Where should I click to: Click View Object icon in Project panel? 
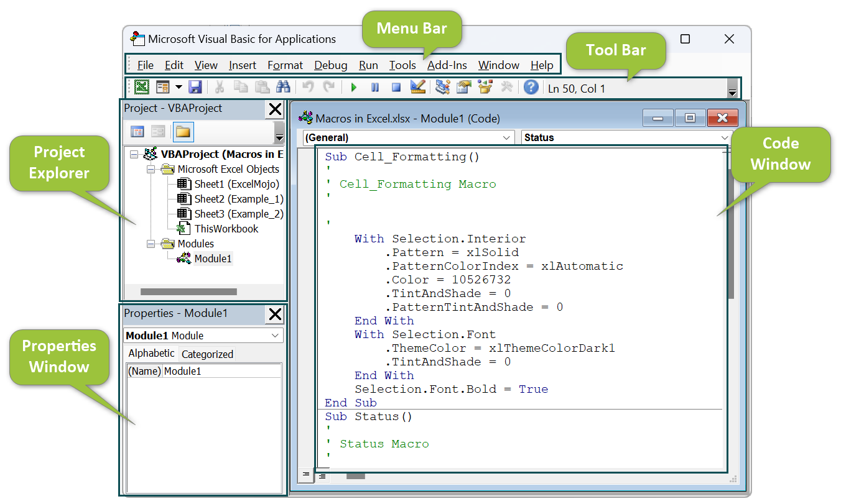(158, 132)
